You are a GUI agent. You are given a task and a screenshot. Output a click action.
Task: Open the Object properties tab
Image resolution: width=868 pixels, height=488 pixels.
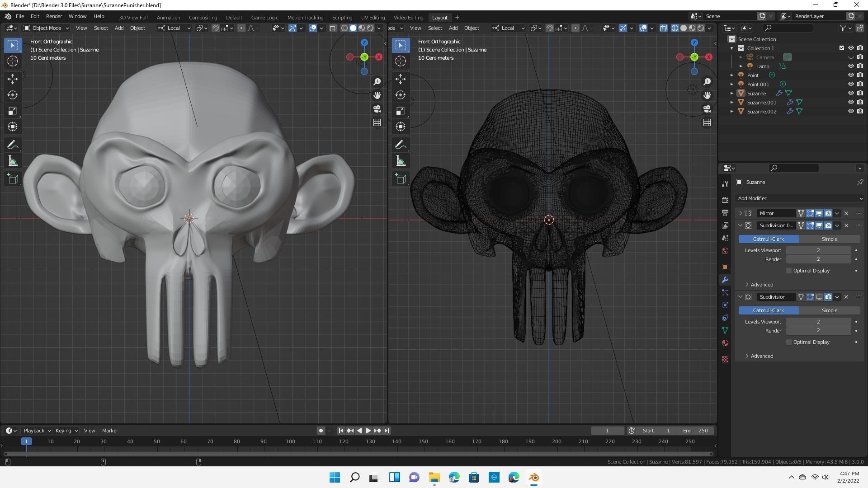[725, 267]
